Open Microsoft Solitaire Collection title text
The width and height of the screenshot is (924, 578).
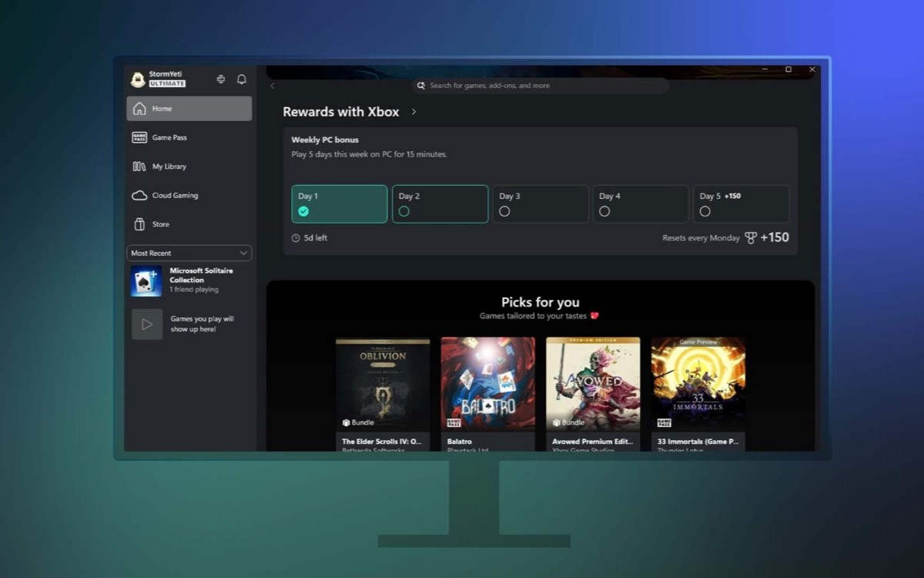pyautogui.click(x=201, y=275)
